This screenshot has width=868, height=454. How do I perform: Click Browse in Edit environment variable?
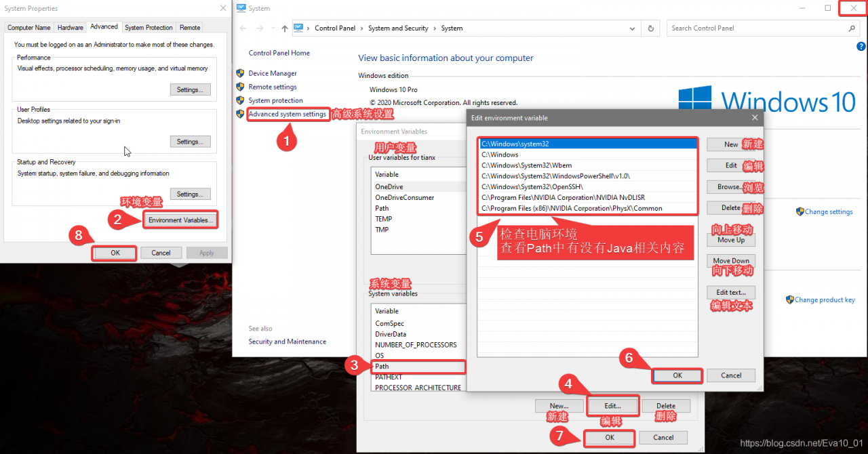pos(731,186)
